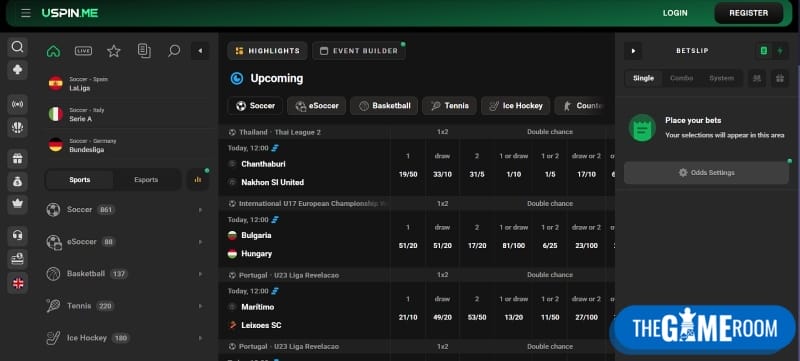Switch to HIGHLIGHTS tab
This screenshot has width=800, height=361.
point(267,50)
